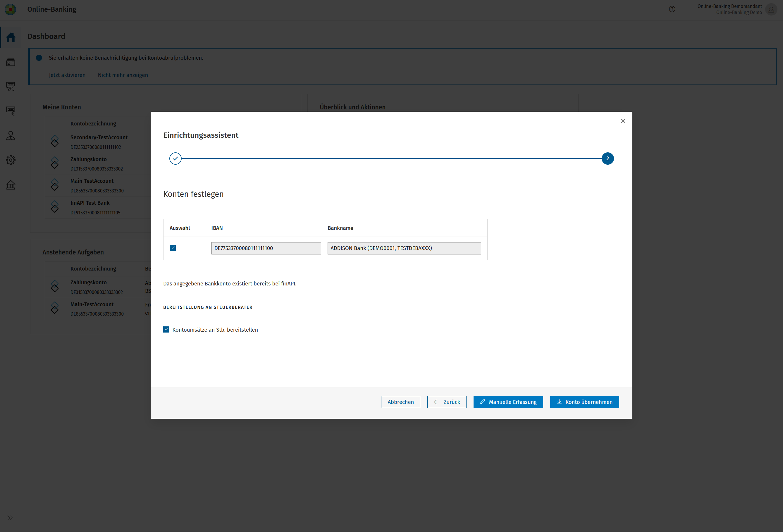The width and height of the screenshot is (783, 532).
Task: Expand sidebar with double chevron icon
Action: tap(10, 518)
